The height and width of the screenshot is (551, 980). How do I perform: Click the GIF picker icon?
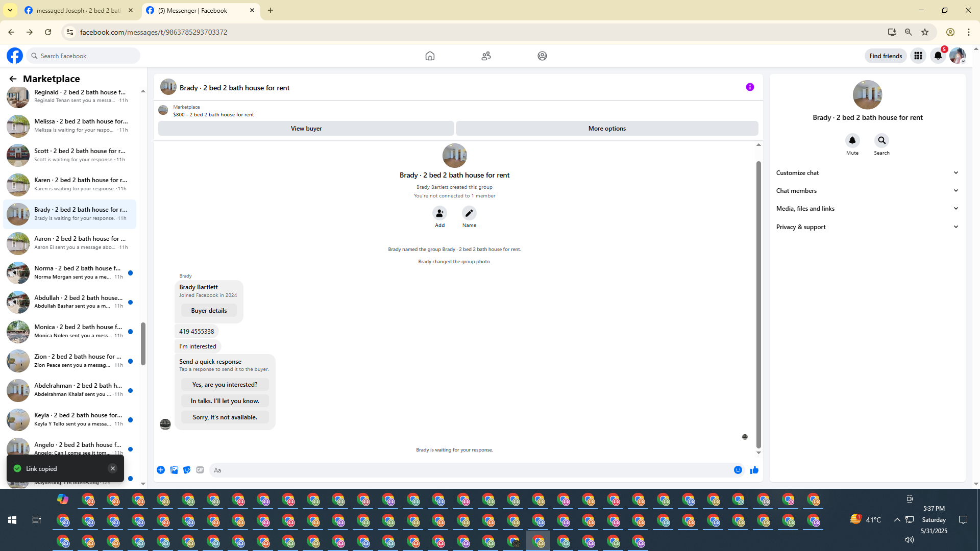pos(200,470)
